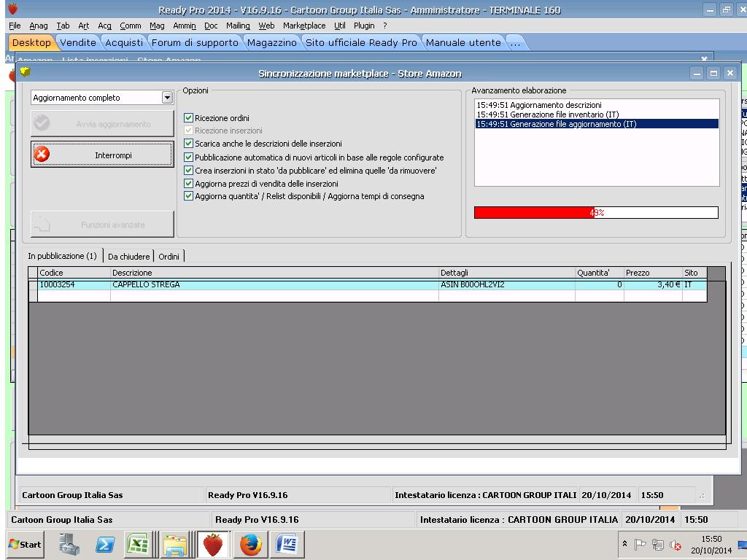
Task: Toggle Pubblicazione automatica di nuovi articoli
Action: pos(189,157)
